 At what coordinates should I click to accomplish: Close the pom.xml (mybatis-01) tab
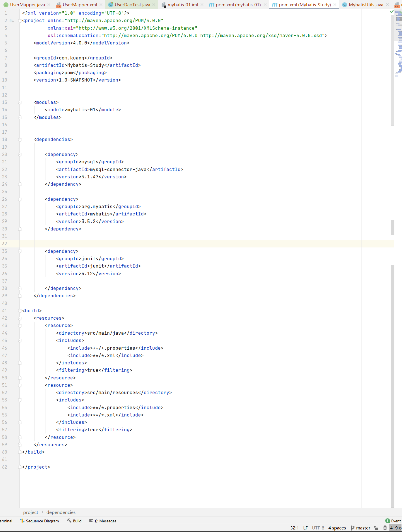265,5
